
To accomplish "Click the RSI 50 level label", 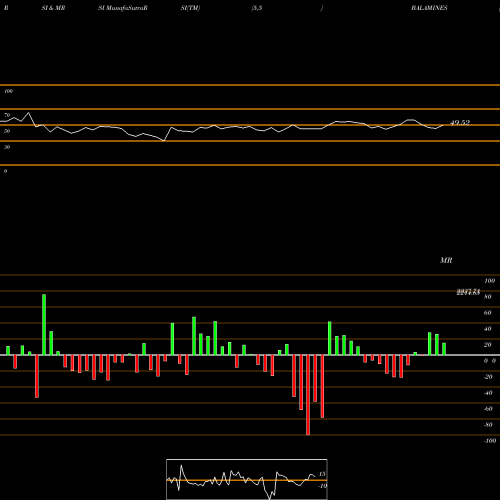I will click(x=7, y=131).
